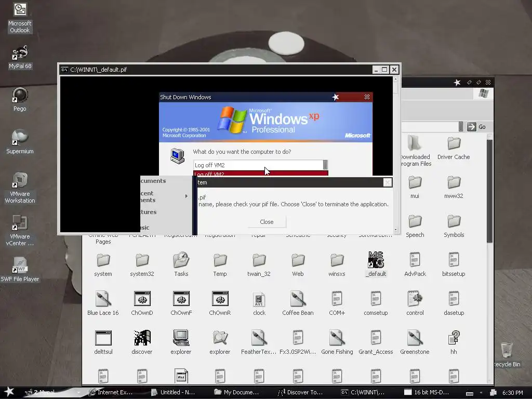The image size is (532, 399).
Task: Select the Web folder icon
Action: (298, 265)
